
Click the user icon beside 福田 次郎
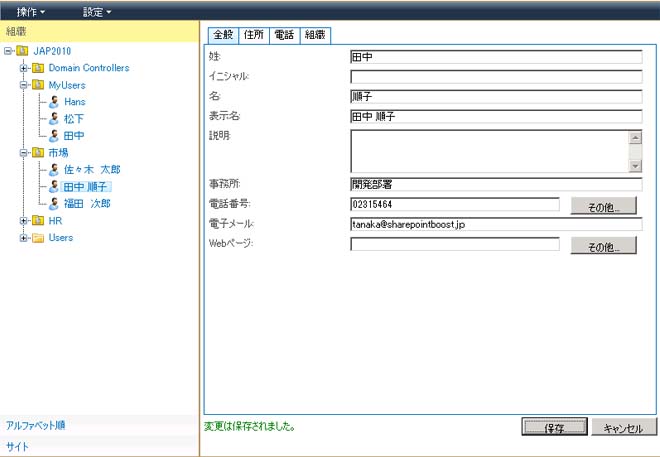[x=53, y=204]
